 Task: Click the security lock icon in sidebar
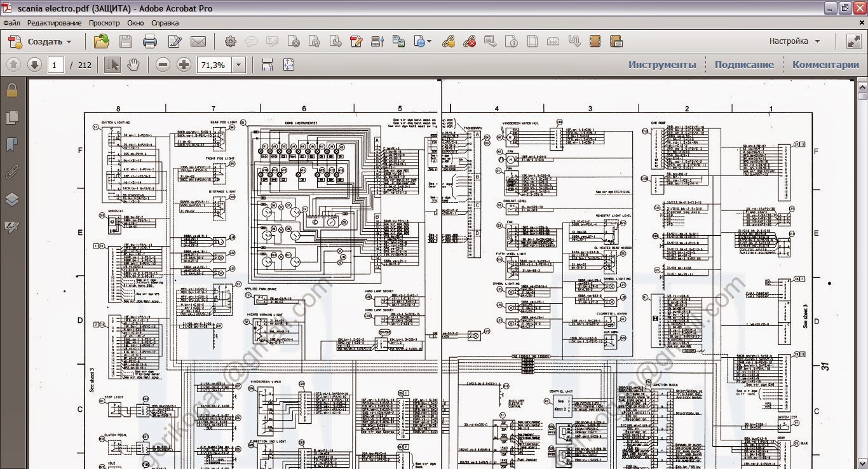[x=11, y=91]
